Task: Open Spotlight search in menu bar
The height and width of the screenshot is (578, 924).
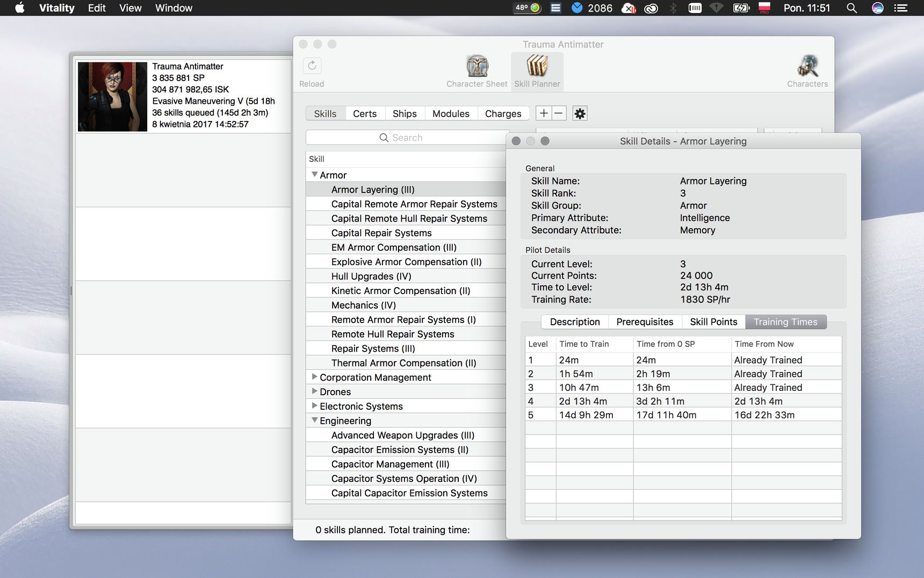Action: (851, 8)
